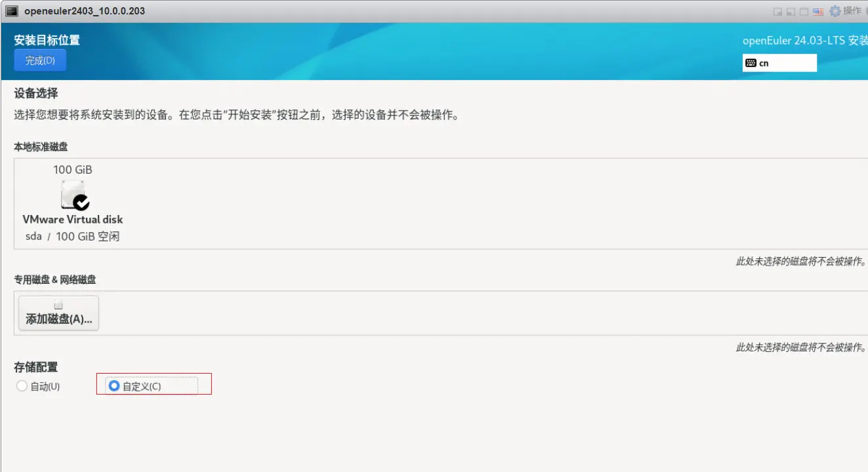Click the third window layout icon

[x=804, y=11]
